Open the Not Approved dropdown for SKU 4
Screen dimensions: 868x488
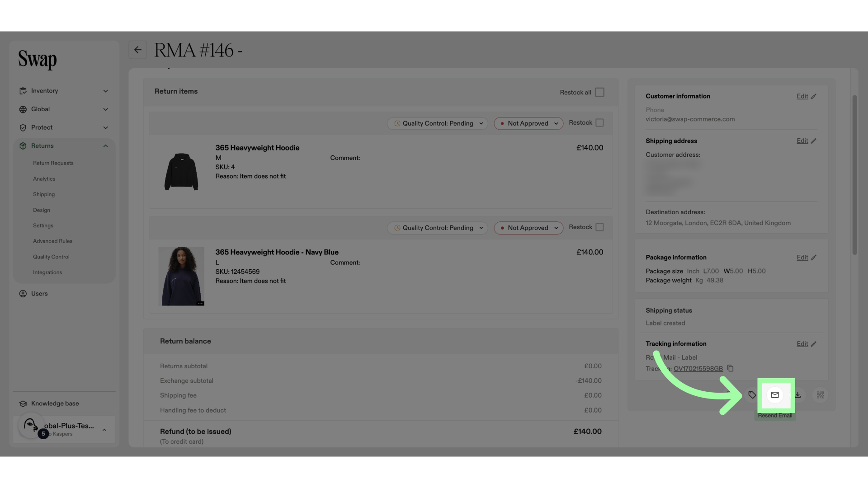point(528,123)
